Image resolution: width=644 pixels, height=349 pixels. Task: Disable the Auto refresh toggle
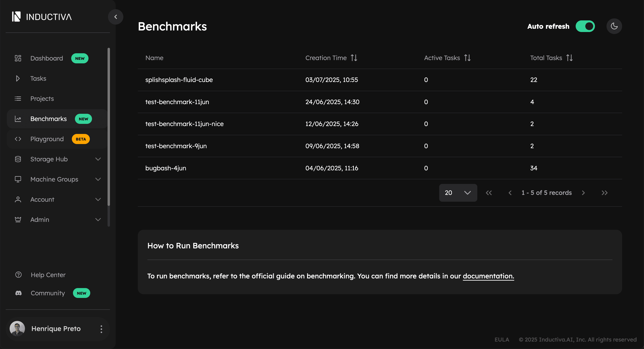coord(585,26)
